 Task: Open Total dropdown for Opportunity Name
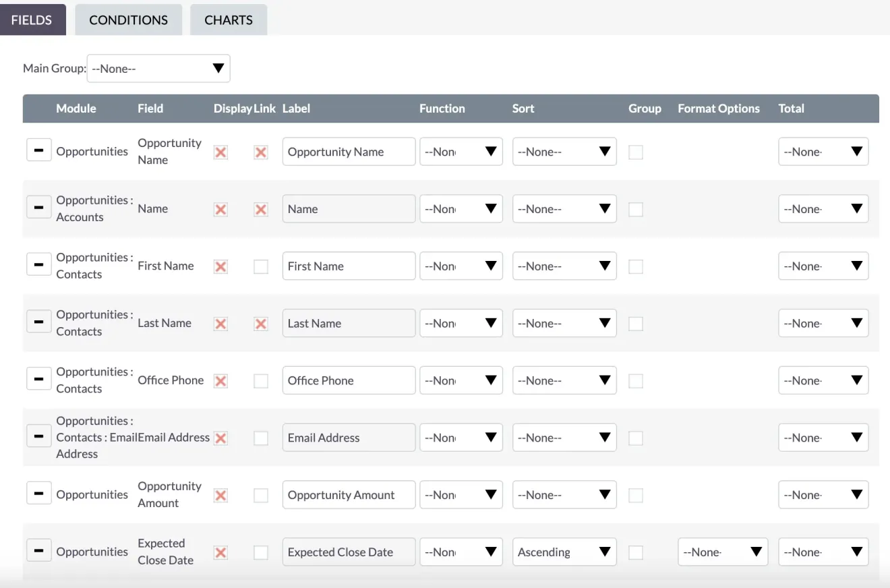click(823, 151)
